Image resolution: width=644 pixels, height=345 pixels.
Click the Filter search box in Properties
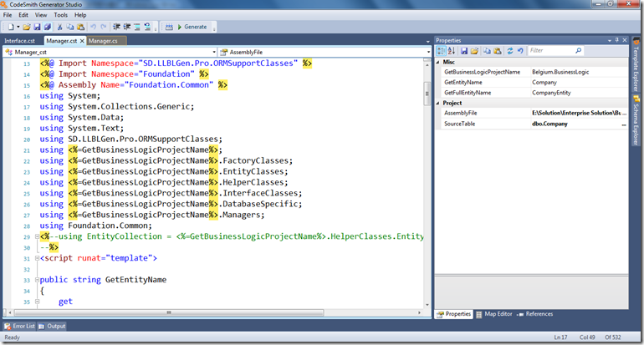point(552,51)
